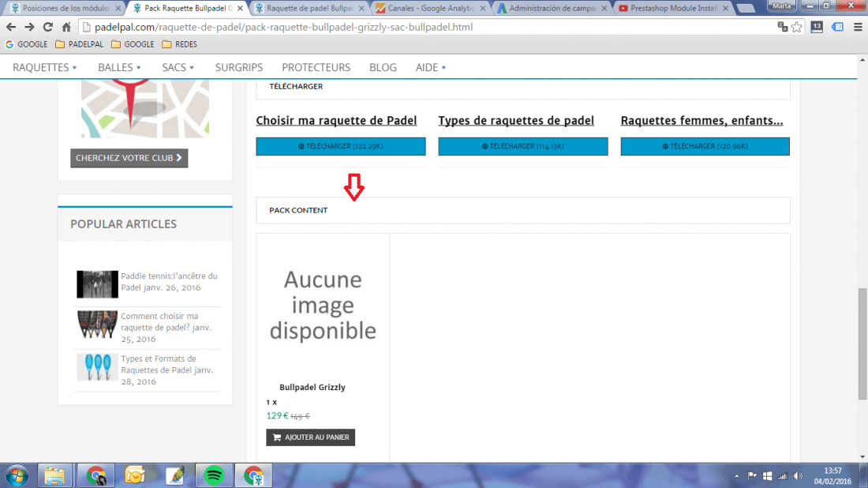Open a new tab button
Screen dimensions: 868x488
pyautogui.click(x=746, y=9)
